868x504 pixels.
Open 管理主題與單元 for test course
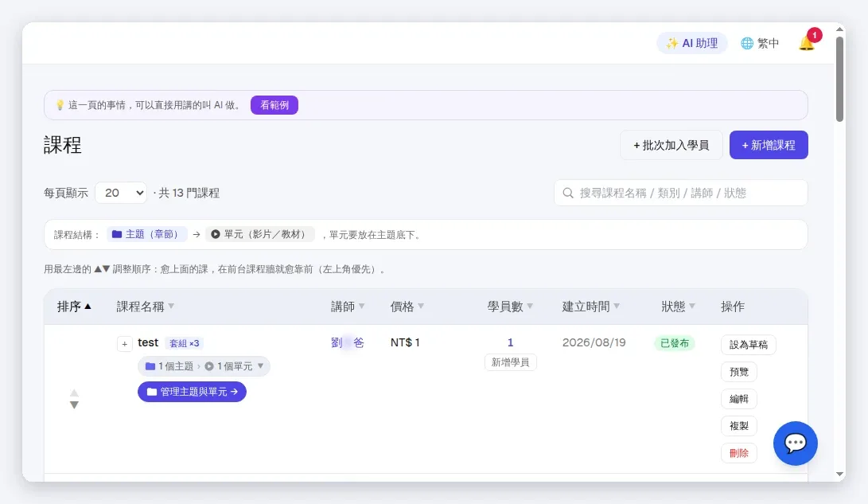192,392
